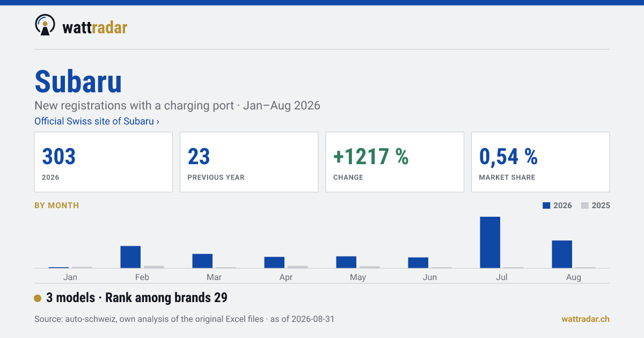Click the 2026 blue legend swatch

click(x=547, y=205)
